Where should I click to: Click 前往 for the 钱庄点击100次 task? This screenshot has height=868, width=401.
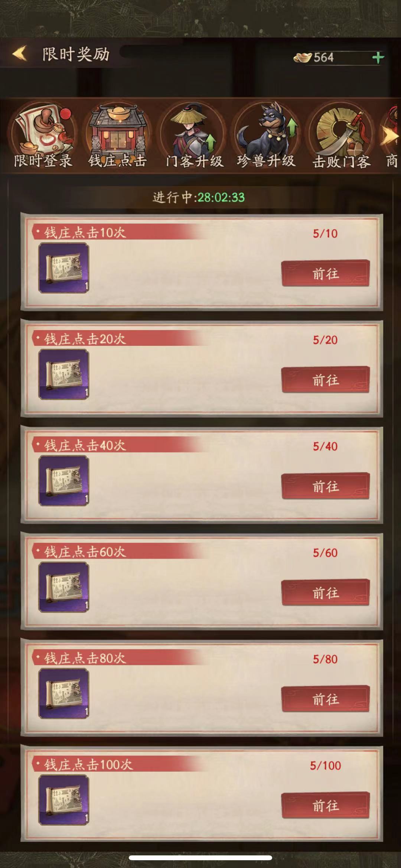325,805
